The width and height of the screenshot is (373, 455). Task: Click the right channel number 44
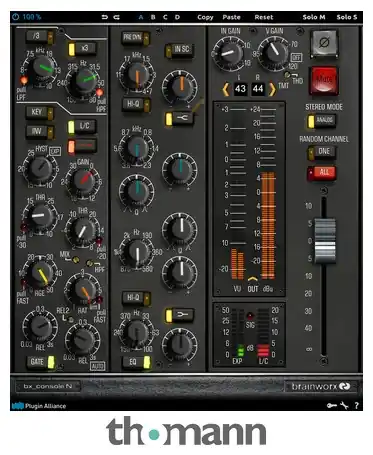click(258, 89)
